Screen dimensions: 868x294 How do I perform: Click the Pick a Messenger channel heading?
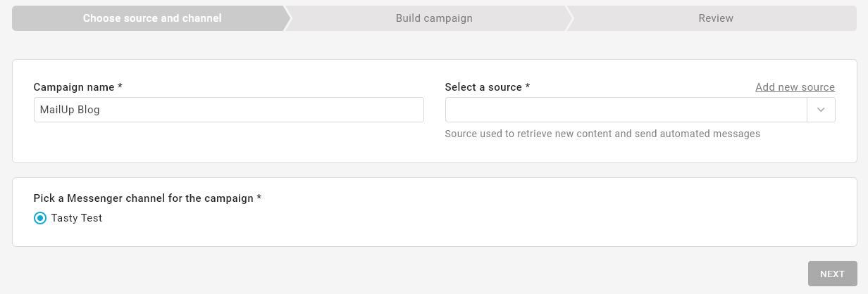click(143, 198)
